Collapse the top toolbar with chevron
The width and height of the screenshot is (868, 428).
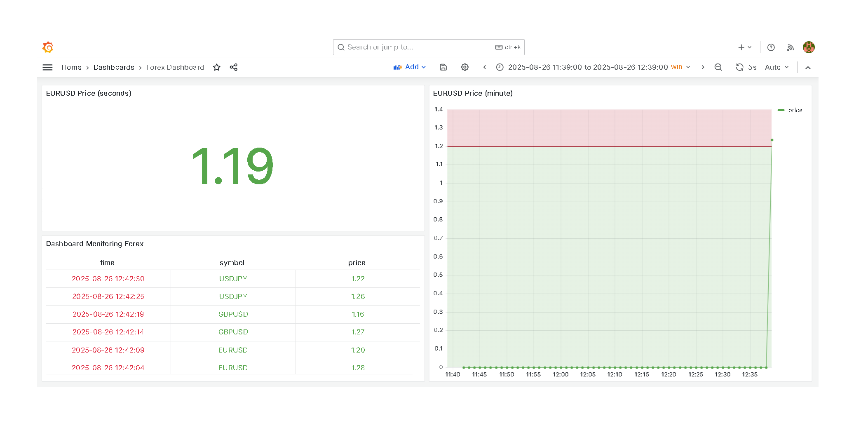[x=808, y=68]
